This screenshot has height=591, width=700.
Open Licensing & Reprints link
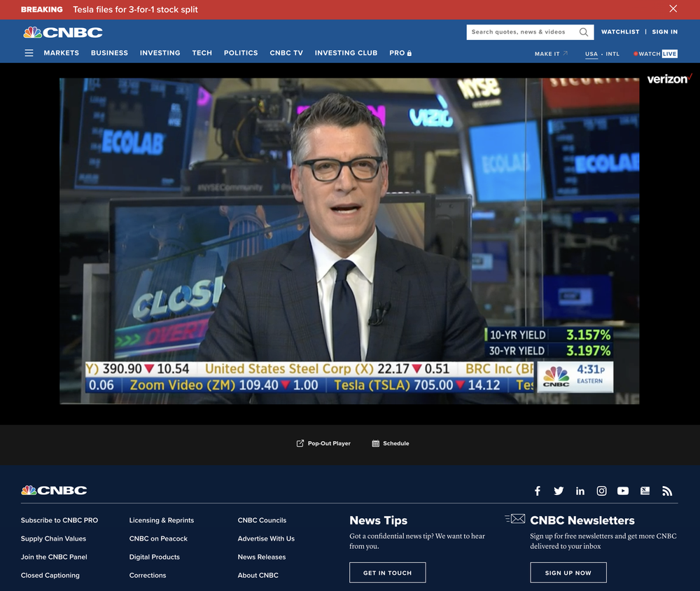(x=162, y=520)
